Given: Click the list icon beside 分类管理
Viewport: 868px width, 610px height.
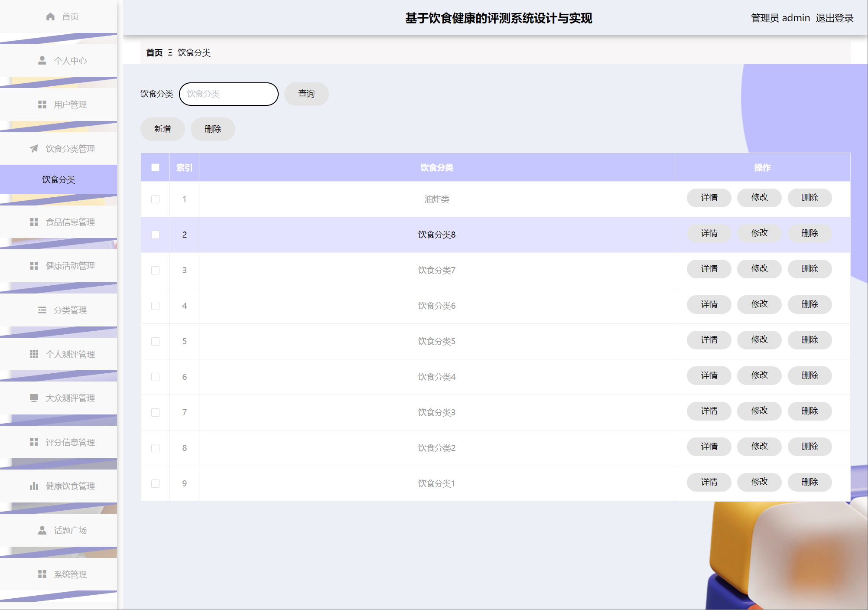Looking at the screenshot, I should [x=42, y=310].
